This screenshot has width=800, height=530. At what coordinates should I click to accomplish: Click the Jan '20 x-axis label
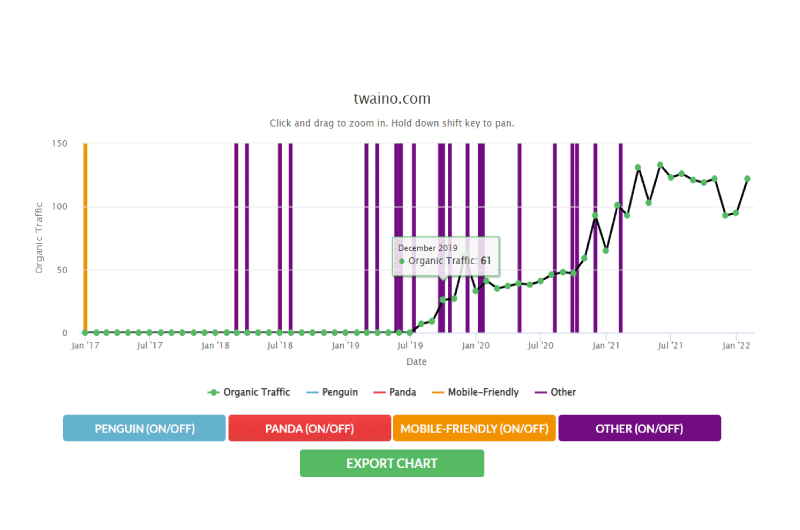(476, 346)
